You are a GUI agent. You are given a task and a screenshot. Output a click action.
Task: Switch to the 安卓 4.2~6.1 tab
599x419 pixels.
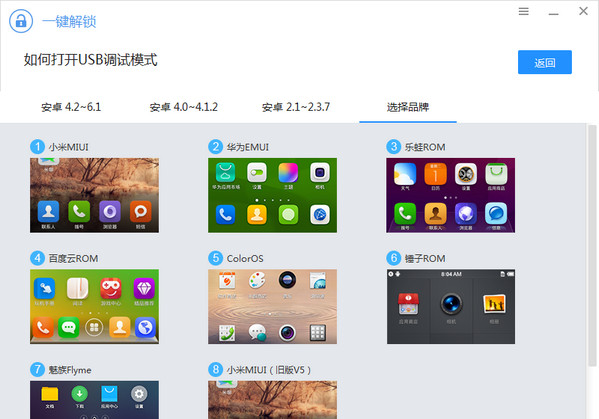click(71, 107)
